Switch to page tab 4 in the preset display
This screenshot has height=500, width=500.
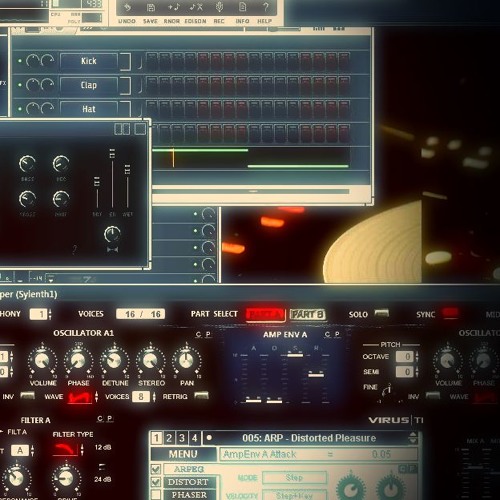[194, 438]
